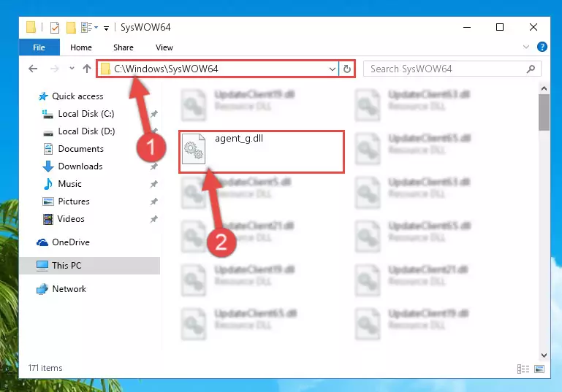562x392 pixels.
Task: Click the address bar path C:\Windows\SysWOW64
Action: (x=166, y=69)
